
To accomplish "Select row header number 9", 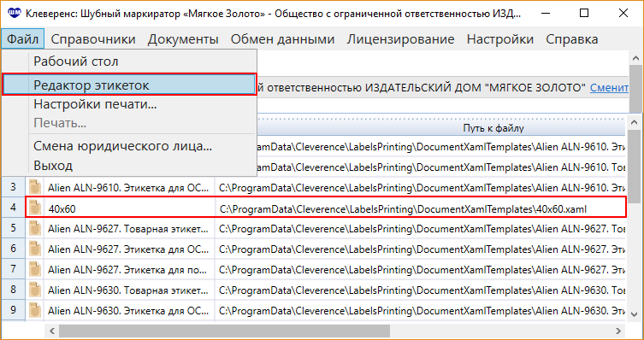I will click(x=13, y=309).
